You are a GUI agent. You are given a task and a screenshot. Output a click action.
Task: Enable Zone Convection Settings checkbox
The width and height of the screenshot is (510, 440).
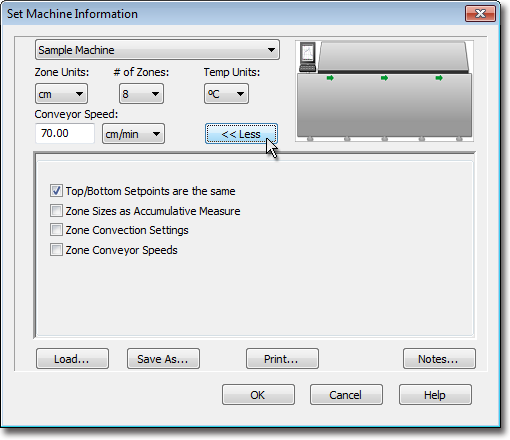tap(56, 230)
